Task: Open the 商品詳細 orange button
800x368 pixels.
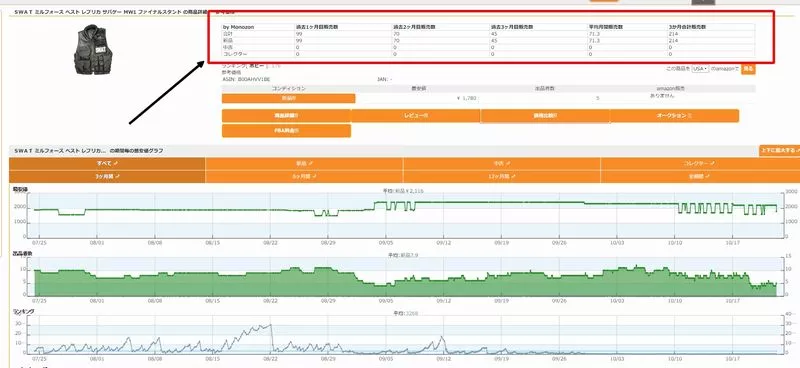Action: coord(286,116)
